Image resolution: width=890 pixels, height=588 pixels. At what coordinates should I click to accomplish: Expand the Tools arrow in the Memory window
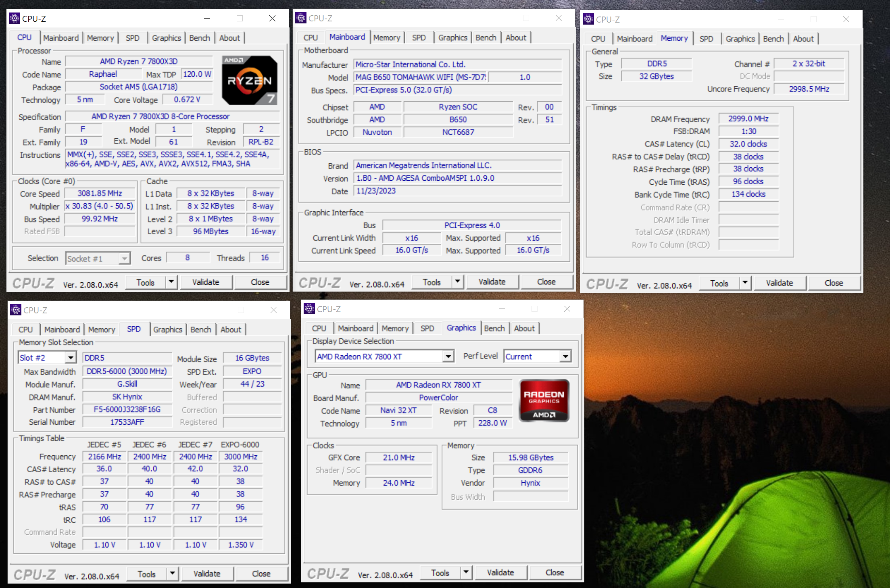[745, 283]
